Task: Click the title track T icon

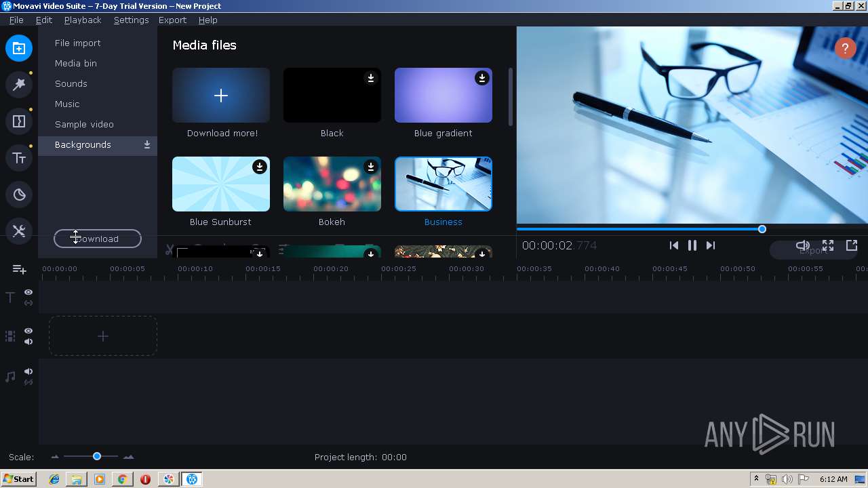Action: tap(10, 298)
